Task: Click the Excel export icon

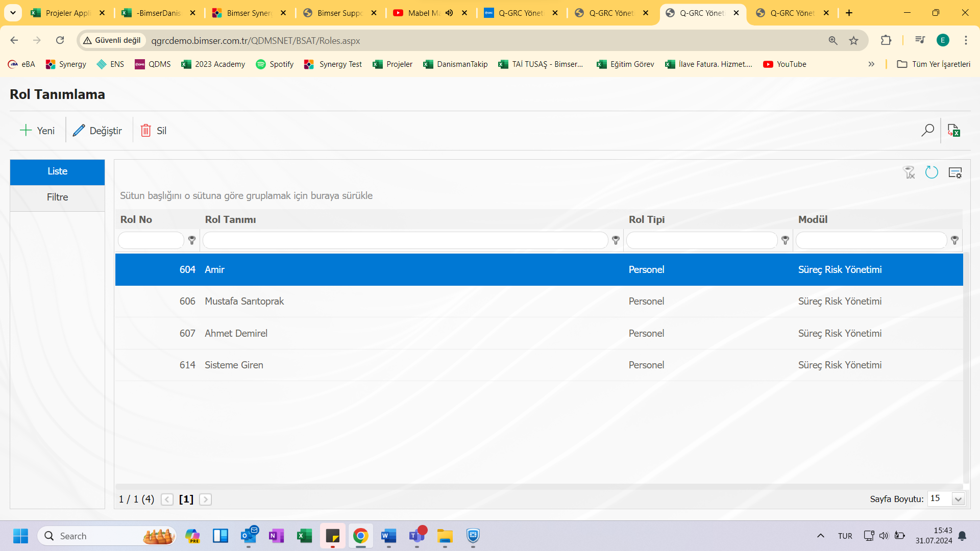Action: 955,130
